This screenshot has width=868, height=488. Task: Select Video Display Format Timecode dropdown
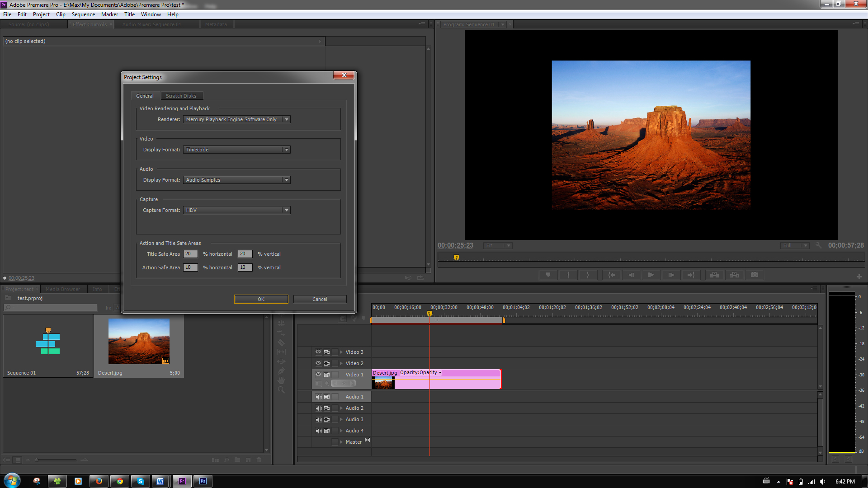[236, 149]
